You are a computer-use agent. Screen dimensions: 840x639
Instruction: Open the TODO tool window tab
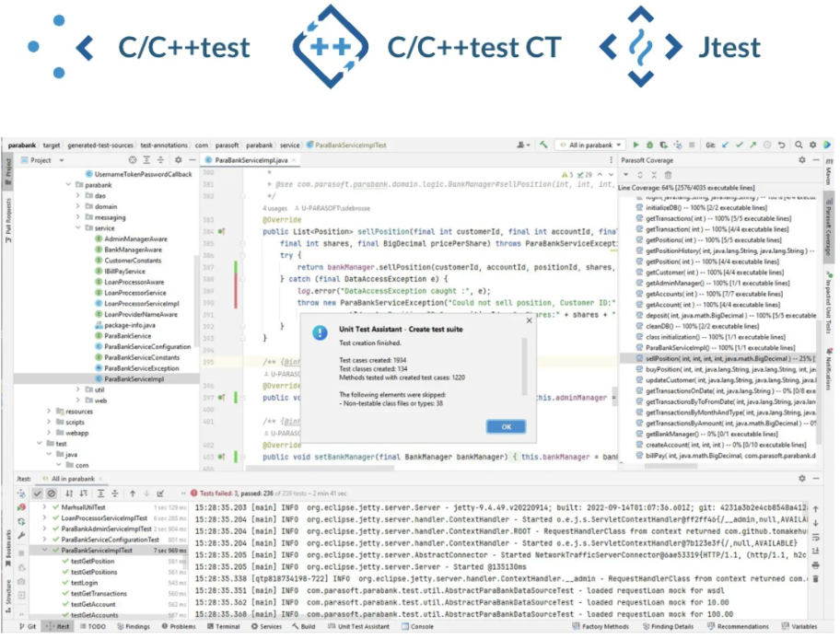tap(93, 626)
